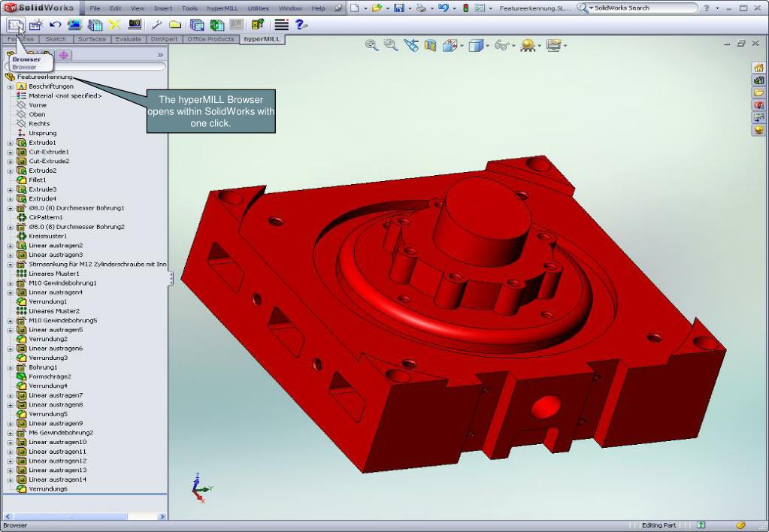Click the 'Editing Part' status bar text
Image resolution: width=769 pixels, height=532 pixels.
(658, 525)
